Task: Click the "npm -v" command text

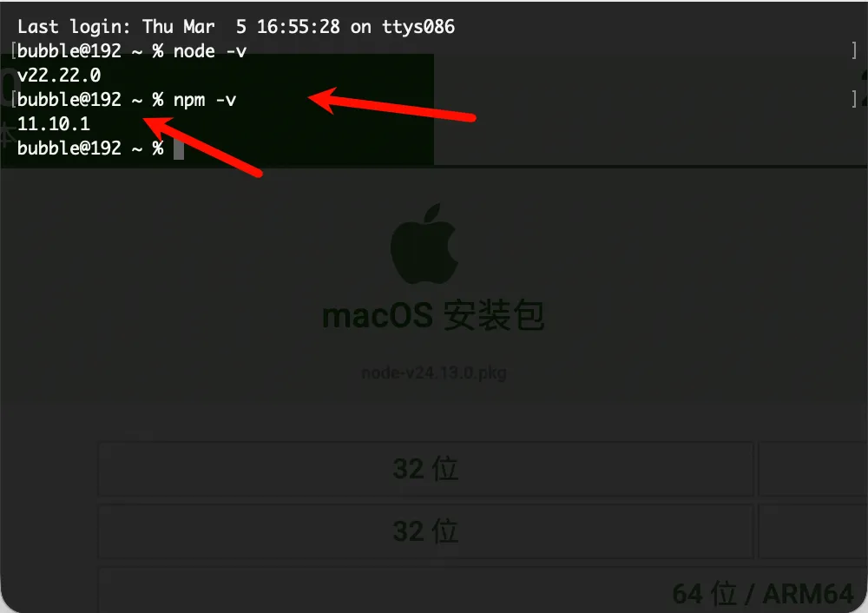Action: pos(205,100)
